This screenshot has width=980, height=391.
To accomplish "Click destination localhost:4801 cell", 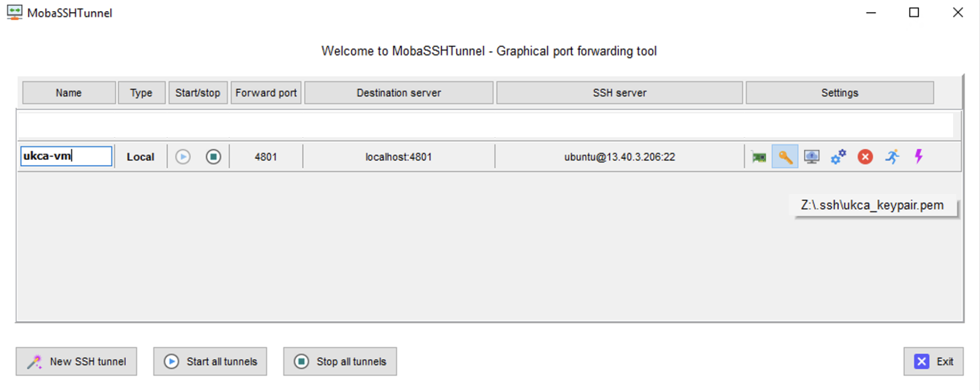I will 399,157.
